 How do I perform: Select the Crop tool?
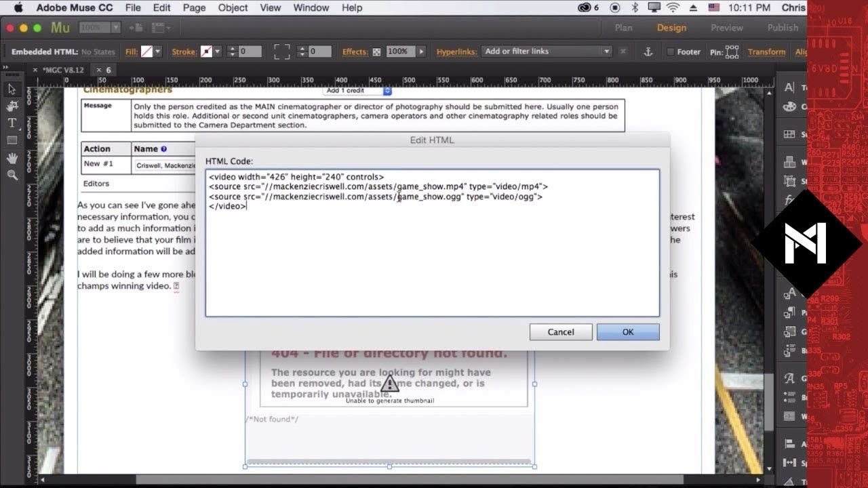(x=12, y=106)
